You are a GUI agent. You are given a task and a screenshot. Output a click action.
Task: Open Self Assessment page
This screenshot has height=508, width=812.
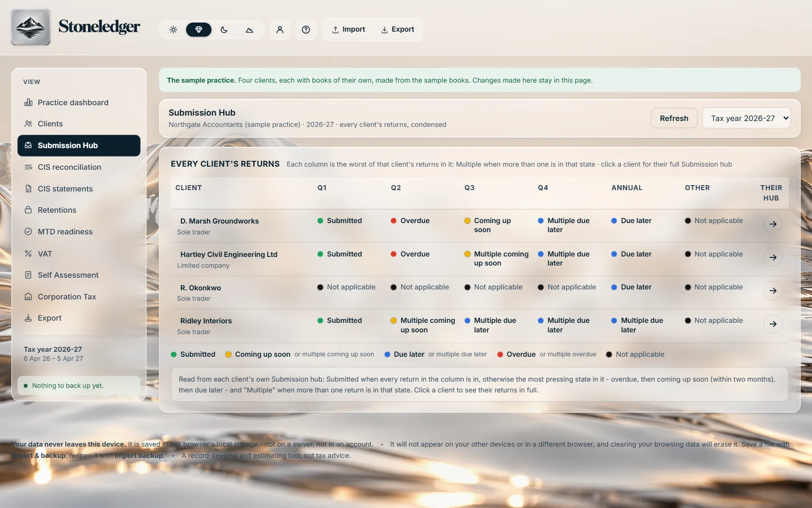pyautogui.click(x=79, y=275)
